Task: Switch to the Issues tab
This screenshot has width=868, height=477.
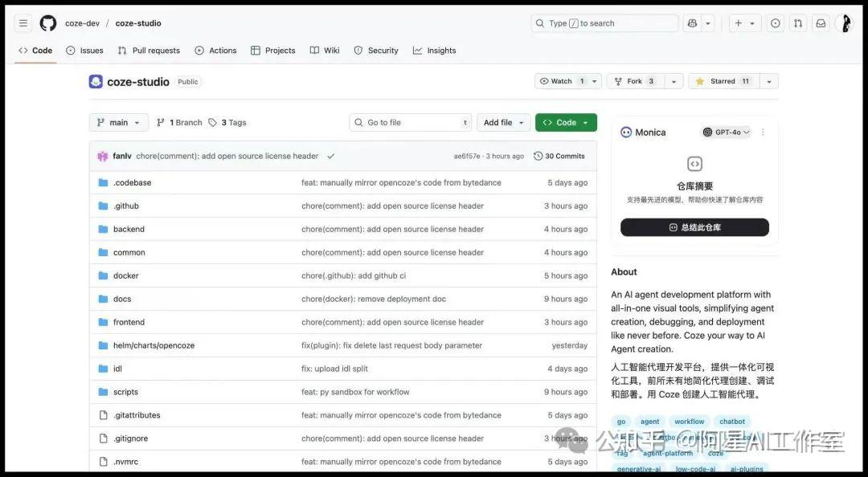Action: tap(84, 51)
